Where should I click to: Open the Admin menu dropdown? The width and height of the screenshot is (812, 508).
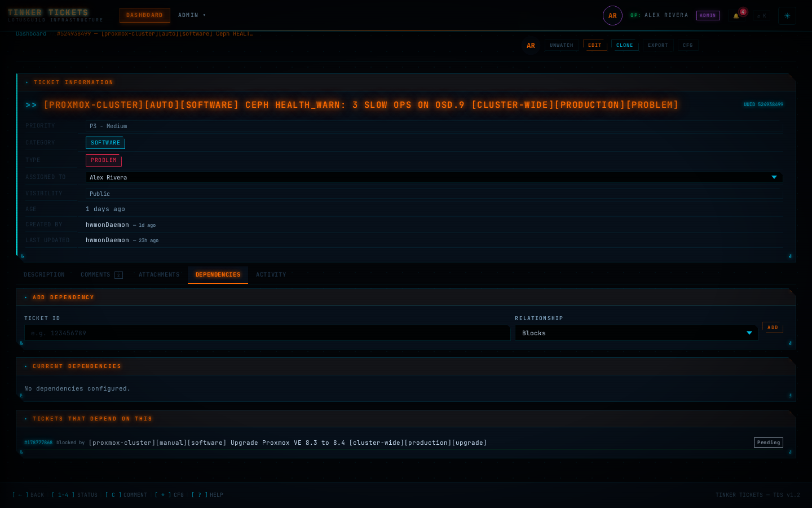point(192,15)
